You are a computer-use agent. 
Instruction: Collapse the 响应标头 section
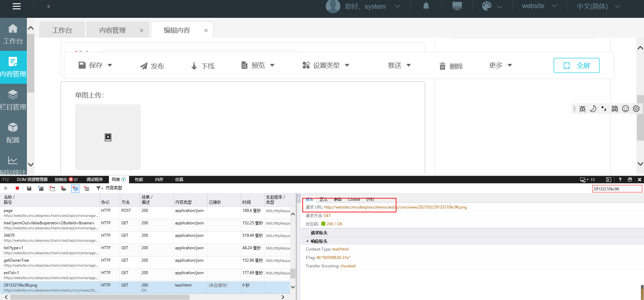pos(307,241)
